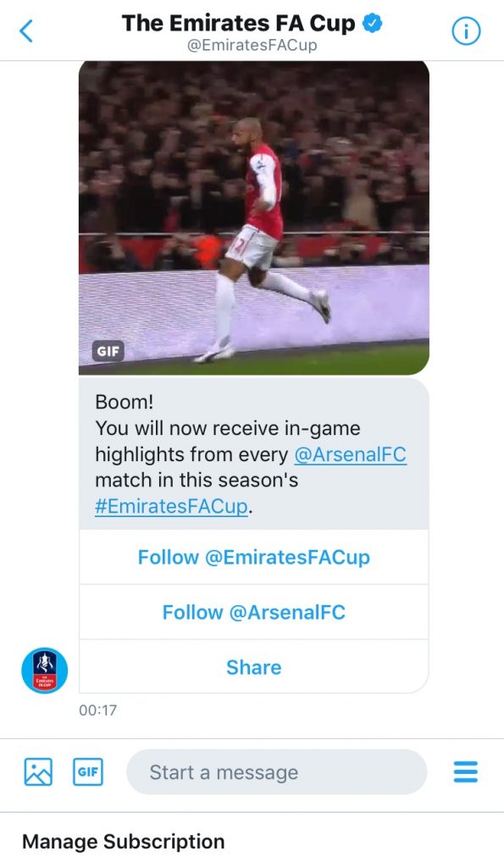Screen dimensions: 504x868
Task: Select the Emirates FA Cup avatar
Action: 43,670
